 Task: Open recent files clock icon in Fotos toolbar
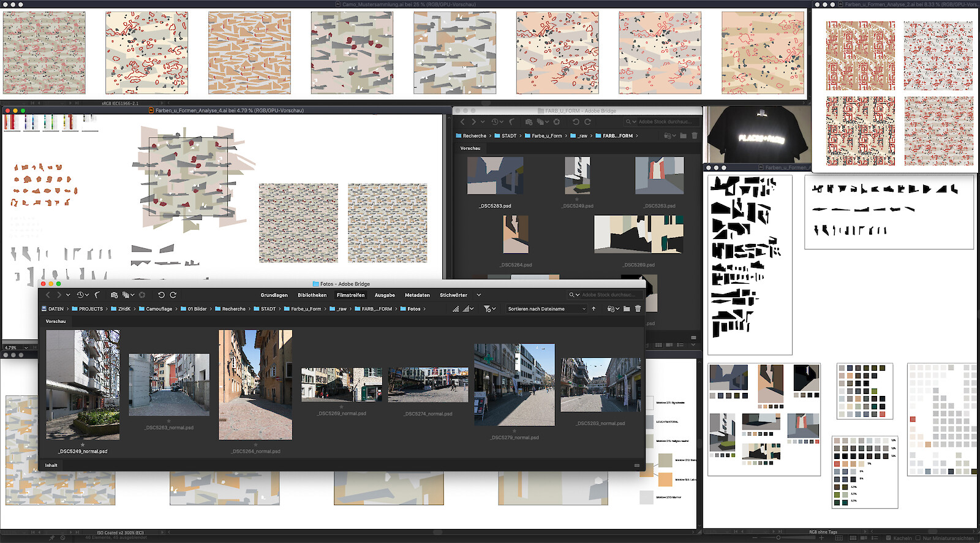81,295
